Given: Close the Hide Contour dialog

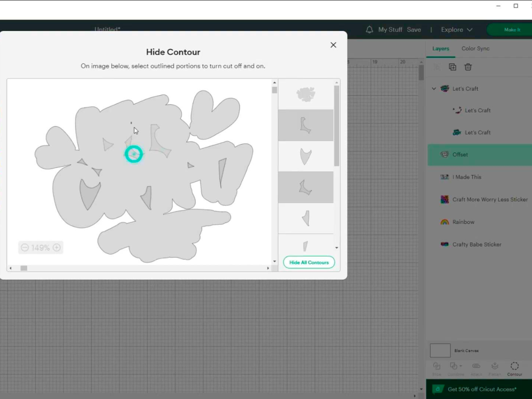Looking at the screenshot, I should click(333, 45).
